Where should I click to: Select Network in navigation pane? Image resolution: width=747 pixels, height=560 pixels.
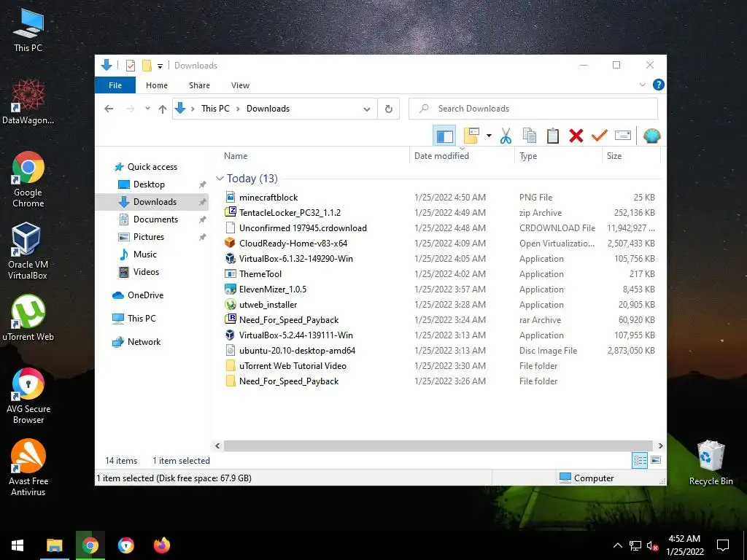[144, 342]
